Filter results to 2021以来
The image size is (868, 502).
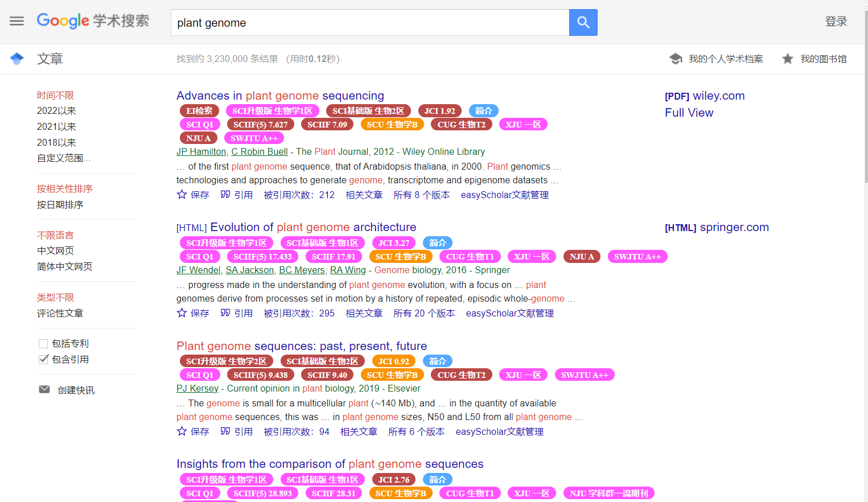(56, 126)
